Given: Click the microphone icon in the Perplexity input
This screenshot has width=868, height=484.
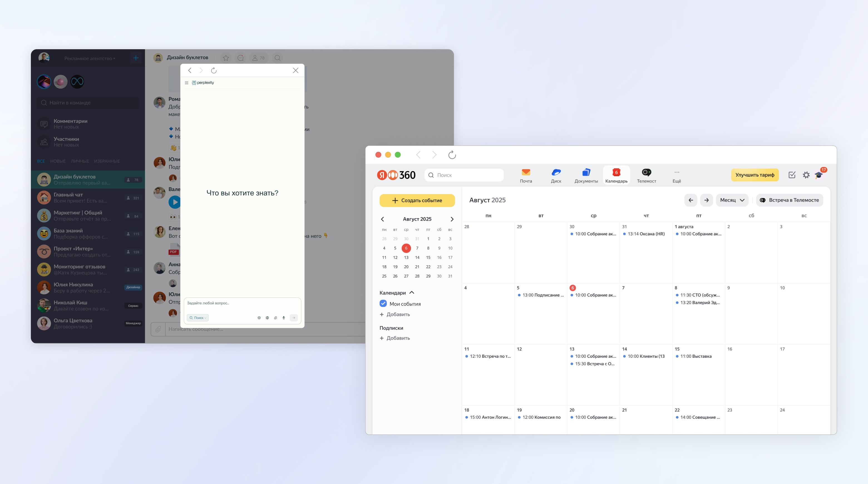Looking at the screenshot, I should 284,318.
